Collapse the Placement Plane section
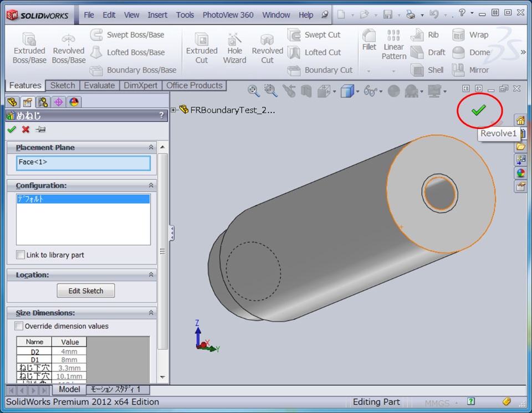Image resolution: width=532 pixels, height=413 pixels. 151,147
